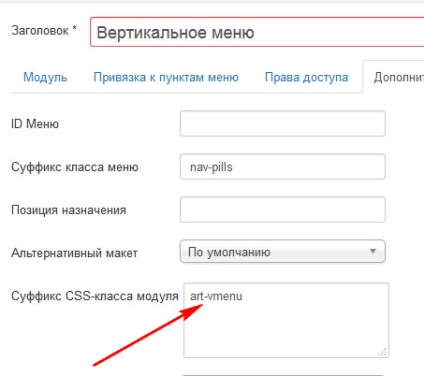Click the ID Меню label
This screenshot has height=376, width=424.
(x=35, y=124)
